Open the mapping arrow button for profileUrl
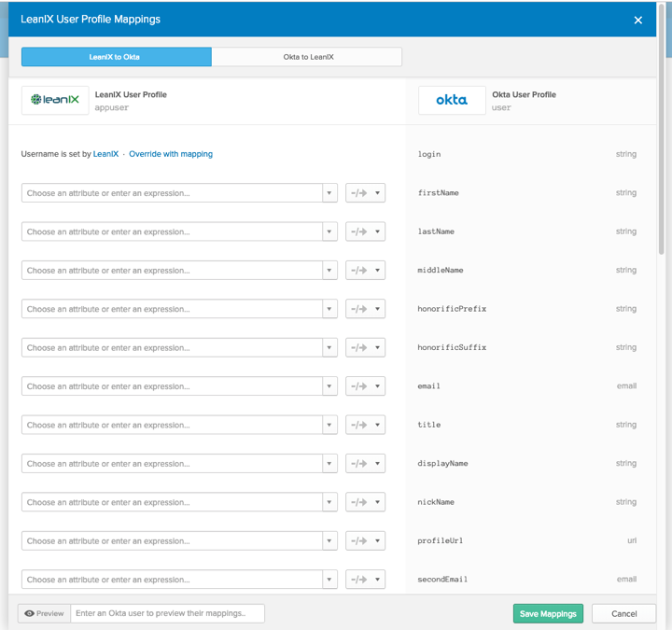 tap(366, 540)
